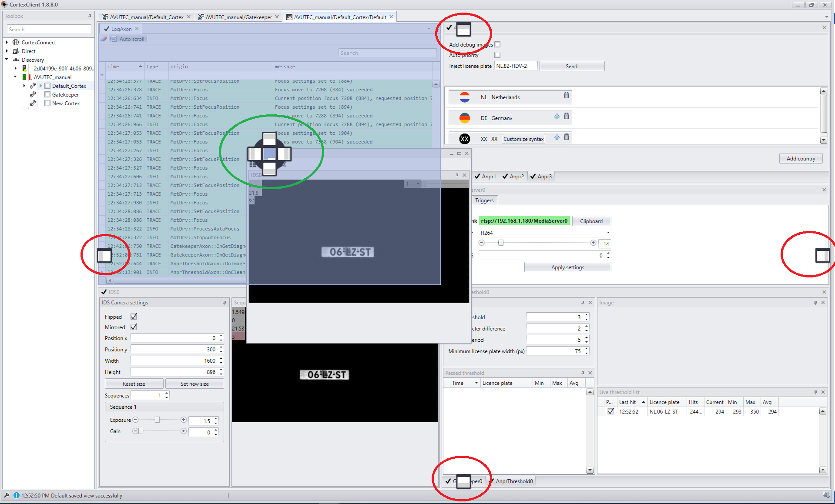Enable the Auto priority checkbox
This screenshot has width=835, height=504.
click(x=497, y=55)
